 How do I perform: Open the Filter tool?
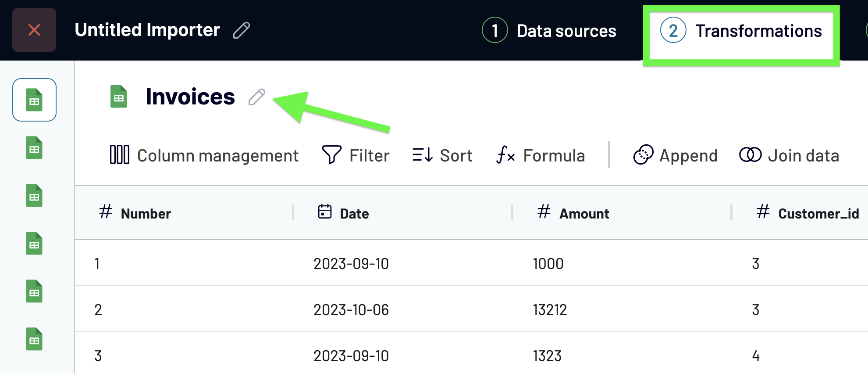point(356,155)
